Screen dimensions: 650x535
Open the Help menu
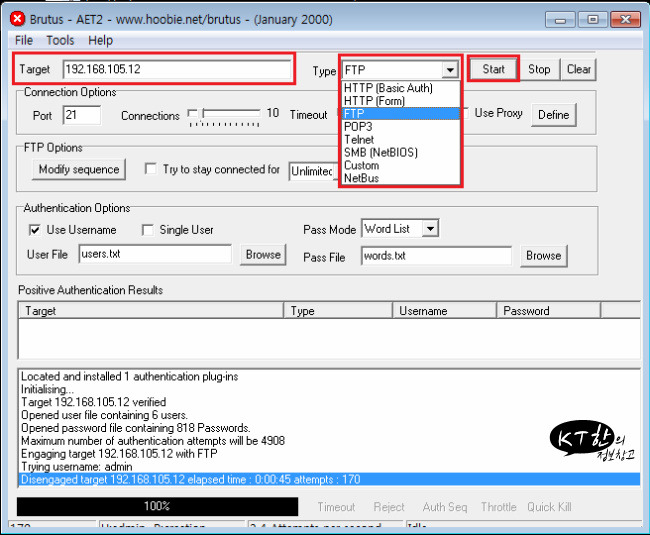click(x=100, y=40)
